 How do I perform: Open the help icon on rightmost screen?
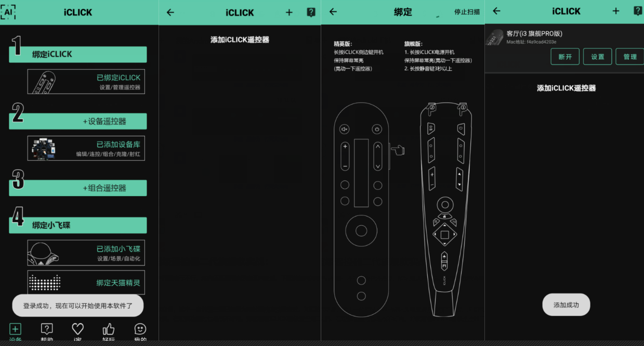(x=638, y=10)
